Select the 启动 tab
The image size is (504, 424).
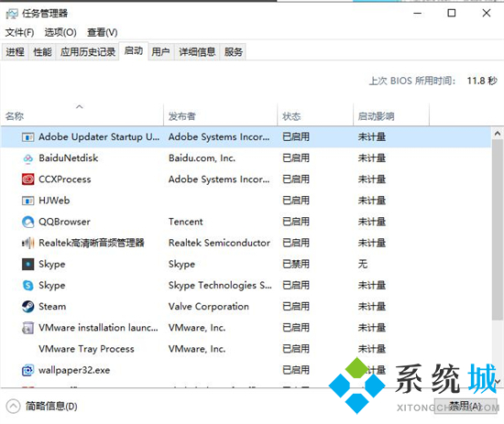tap(134, 50)
